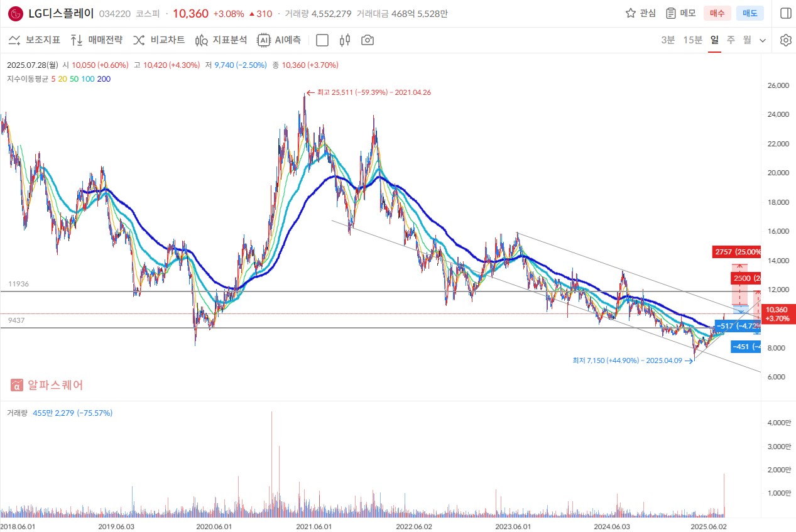The image size is (796, 532).
Task: Click the 거래량 455만 2,279 volume label
Action: point(60,413)
